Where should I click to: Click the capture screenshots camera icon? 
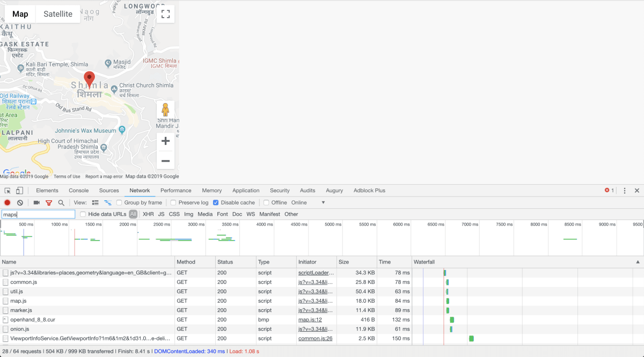[36, 202]
